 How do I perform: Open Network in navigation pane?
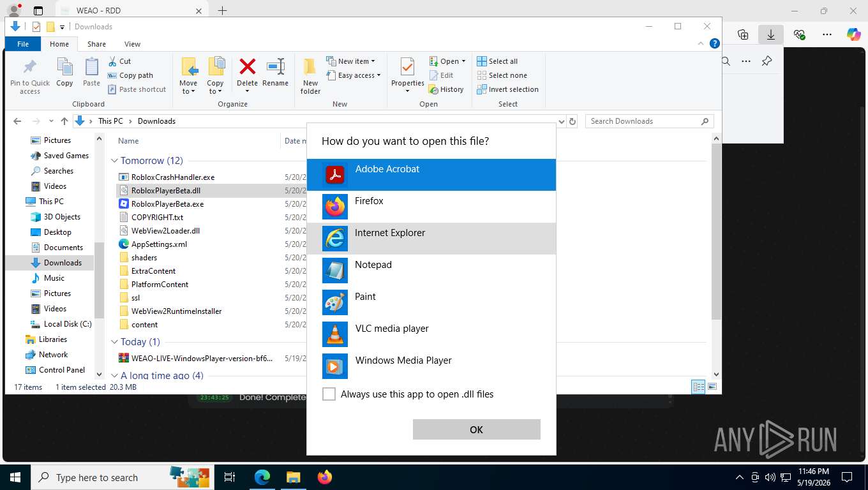(x=53, y=355)
